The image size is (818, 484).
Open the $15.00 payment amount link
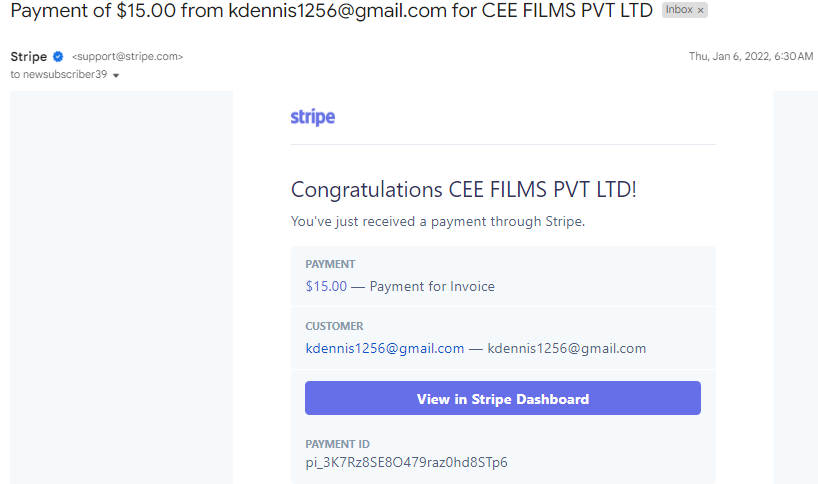click(x=326, y=286)
